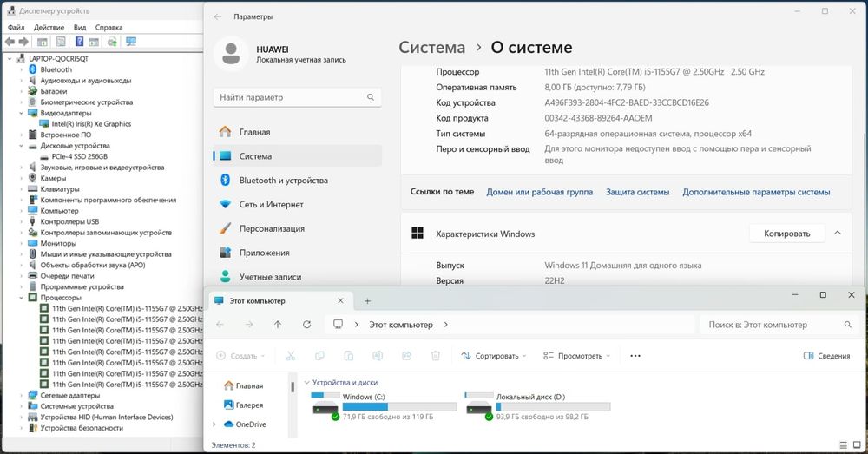Screen dimensions: 868x454
Task: Toggle the Сведения details pane button
Action: coord(826,356)
